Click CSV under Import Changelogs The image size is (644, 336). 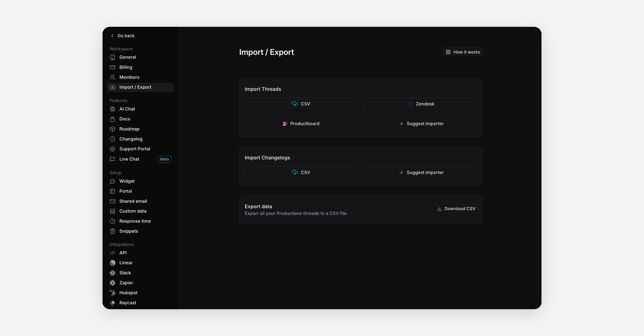[x=301, y=173]
